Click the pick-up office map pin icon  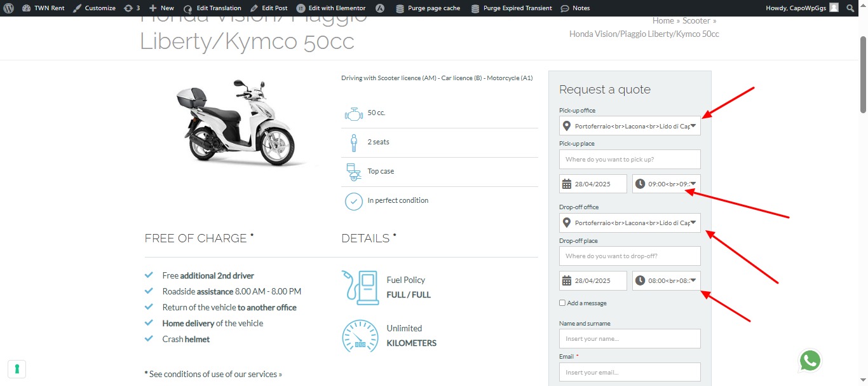[x=567, y=126]
